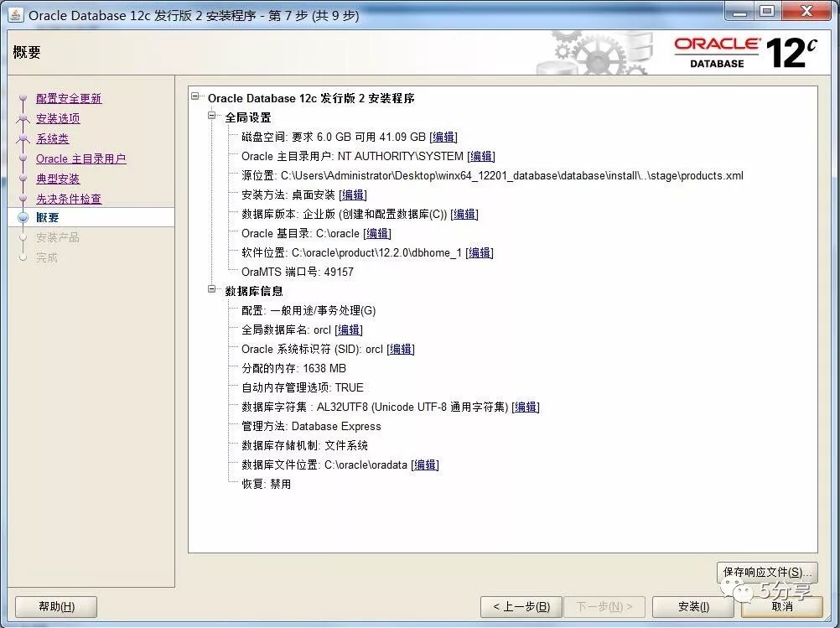Select the 自动内存管理选项: TRUE row

pos(302,388)
